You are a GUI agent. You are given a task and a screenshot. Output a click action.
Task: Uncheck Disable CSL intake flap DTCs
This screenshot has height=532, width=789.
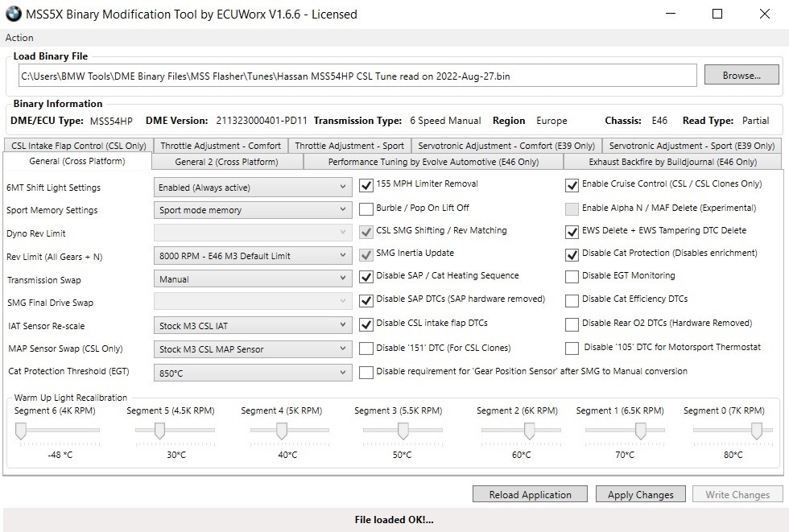pyautogui.click(x=366, y=325)
